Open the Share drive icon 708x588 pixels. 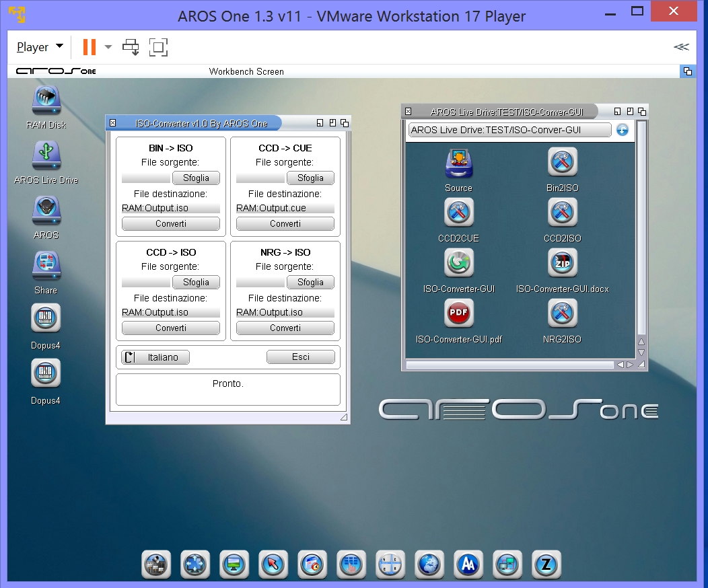46,266
